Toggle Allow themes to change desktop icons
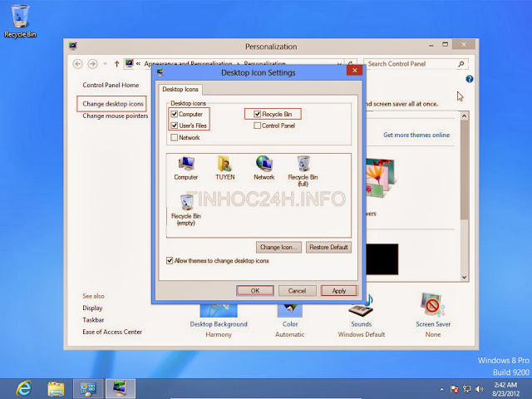 [x=170, y=260]
